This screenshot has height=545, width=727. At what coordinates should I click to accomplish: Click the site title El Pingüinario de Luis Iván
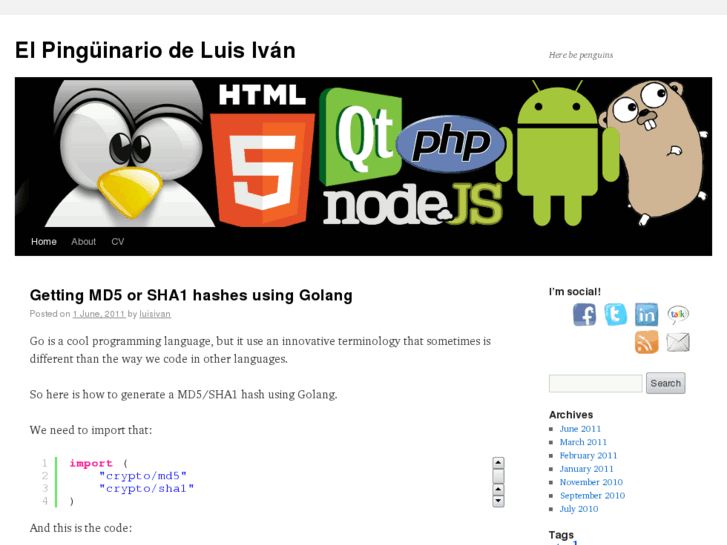coord(155,51)
